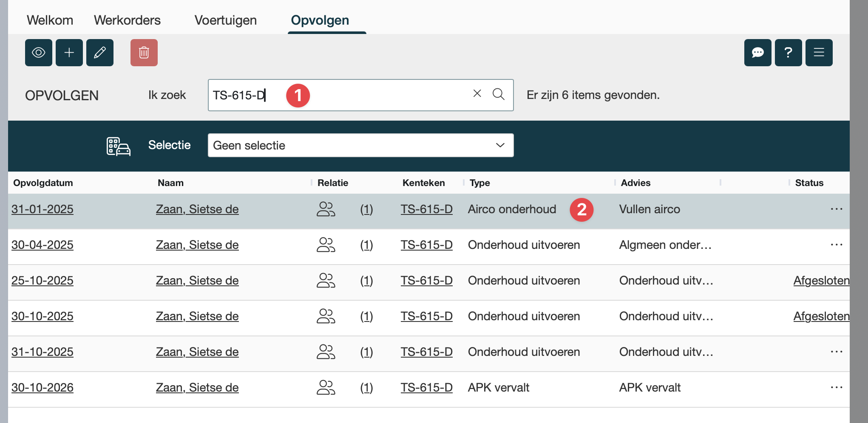Sort by Opvolgdatum column header
Image resolution: width=868 pixels, height=423 pixels.
click(x=43, y=183)
